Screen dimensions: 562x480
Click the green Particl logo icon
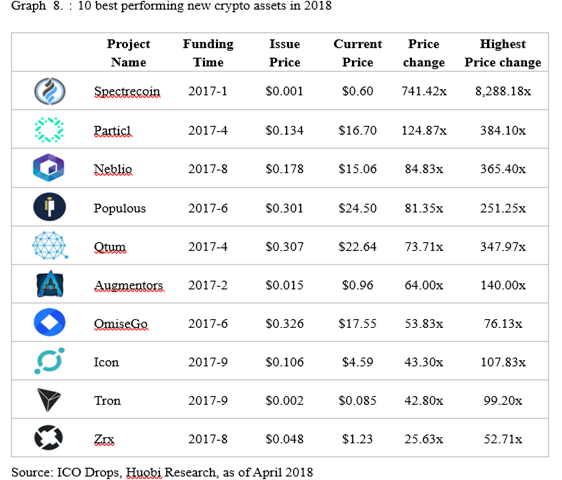(49, 130)
